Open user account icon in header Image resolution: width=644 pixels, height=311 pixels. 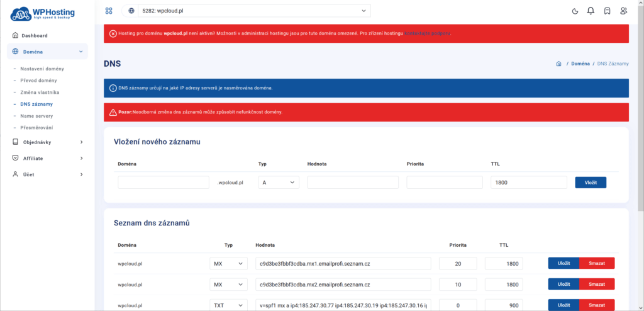(x=623, y=11)
